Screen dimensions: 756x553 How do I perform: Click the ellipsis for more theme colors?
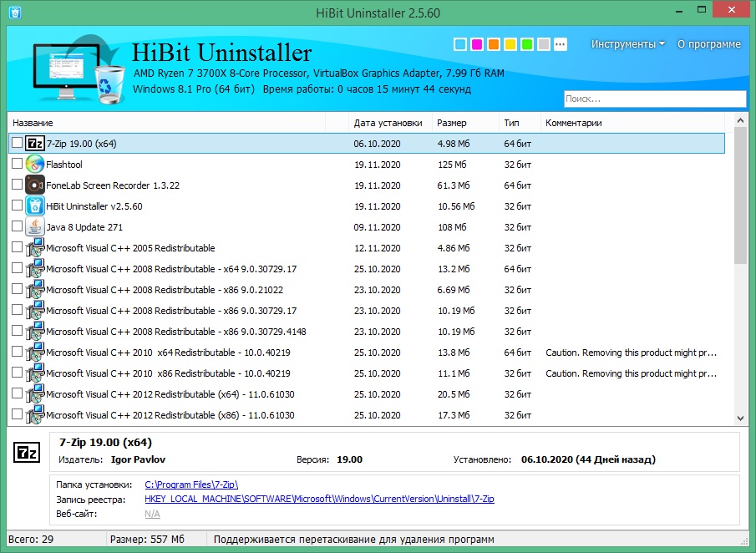(561, 43)
